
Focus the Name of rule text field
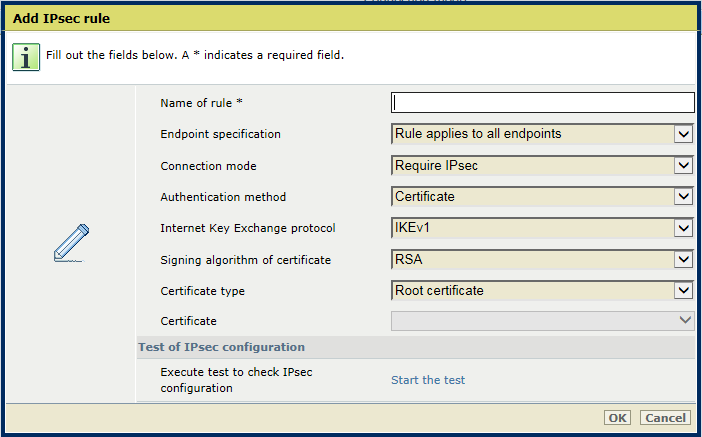[x=543, y=103]
